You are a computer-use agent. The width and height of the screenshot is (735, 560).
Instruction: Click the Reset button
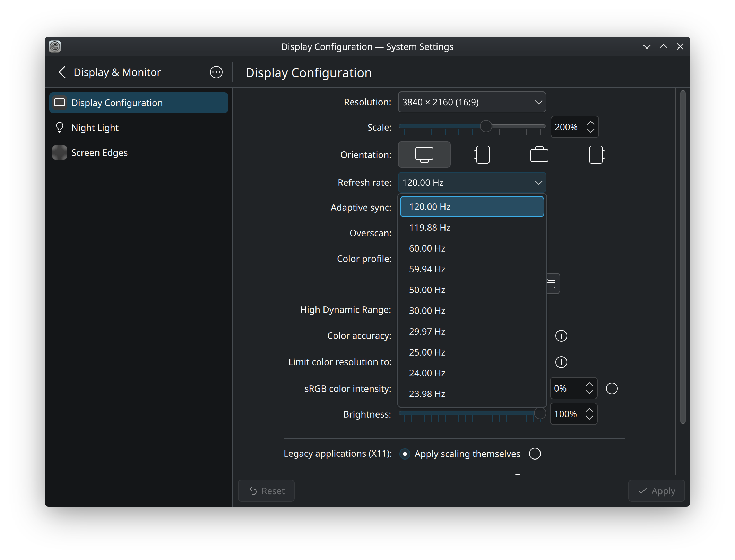click(266, 491)
